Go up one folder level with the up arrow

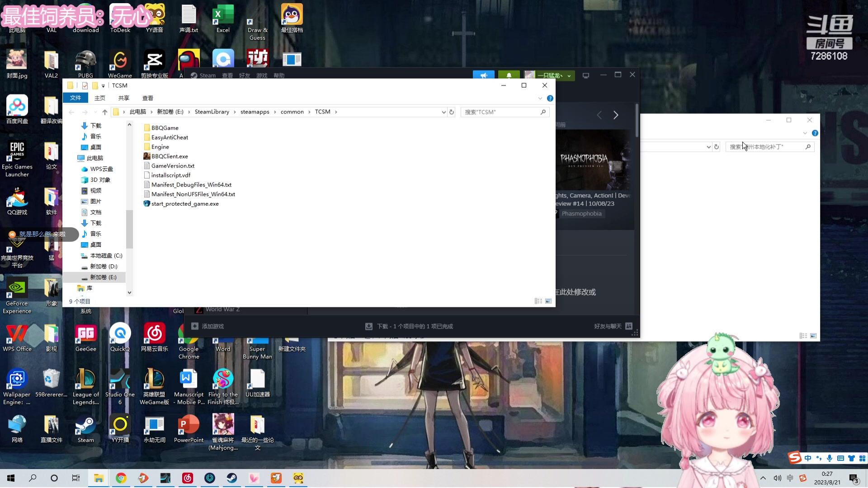(x=104, y=112)
